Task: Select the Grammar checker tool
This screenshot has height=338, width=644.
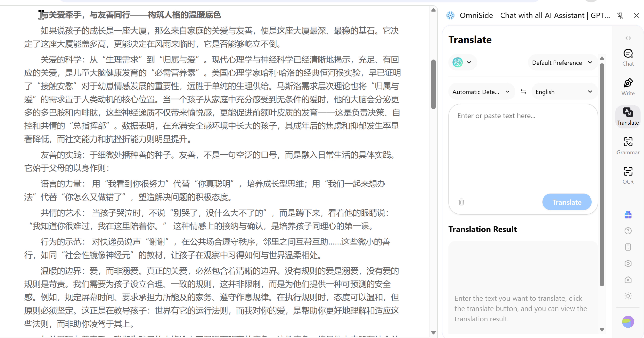Action: pos(628,146)
